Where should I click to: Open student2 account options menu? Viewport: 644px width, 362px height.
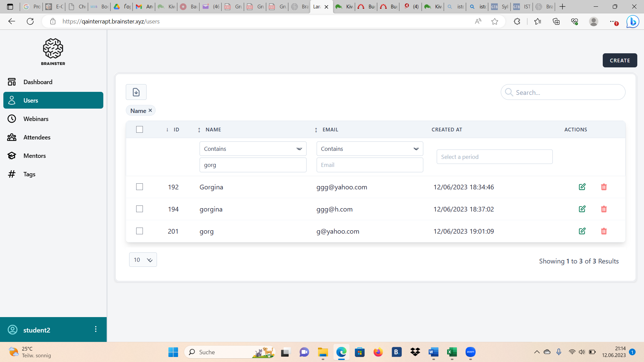[96, 329]
